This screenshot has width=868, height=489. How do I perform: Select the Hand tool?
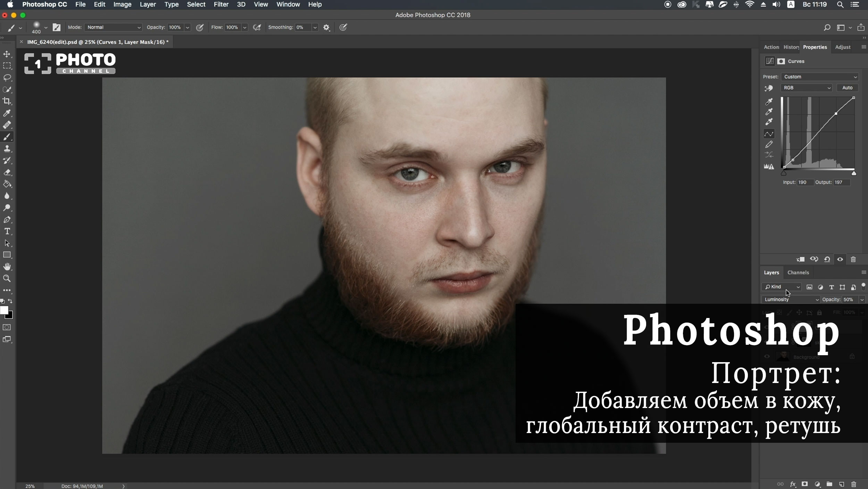pos(7,267)
